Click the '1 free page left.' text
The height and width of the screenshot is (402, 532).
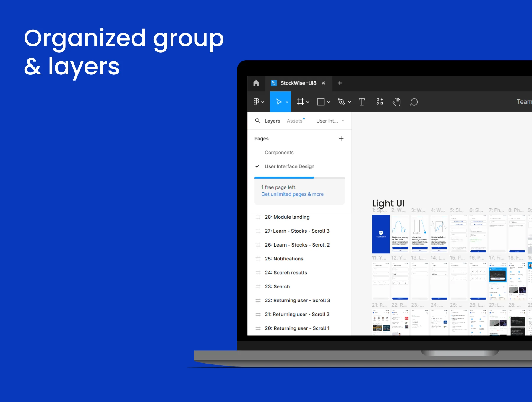click(x=279, y=187)
